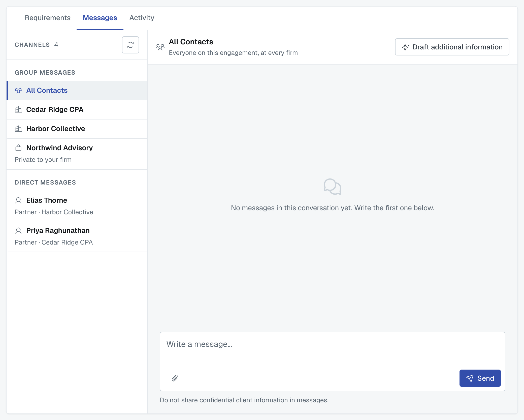The height and width of the screenshot is (420, 524).
Task: Click the confidential information warning text
Action: (x=244, y=400)
